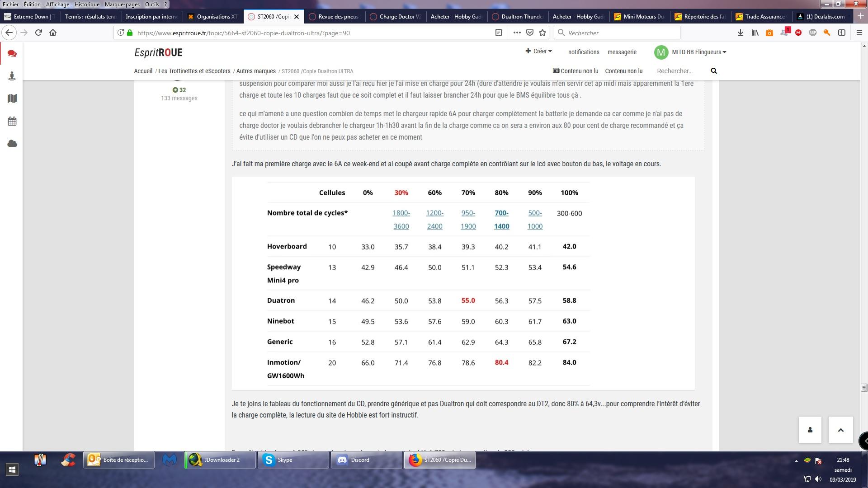Viewport: 868px width, 488px height.
Task: Switch to Dealabs.com tab
Action: point(822,16)
